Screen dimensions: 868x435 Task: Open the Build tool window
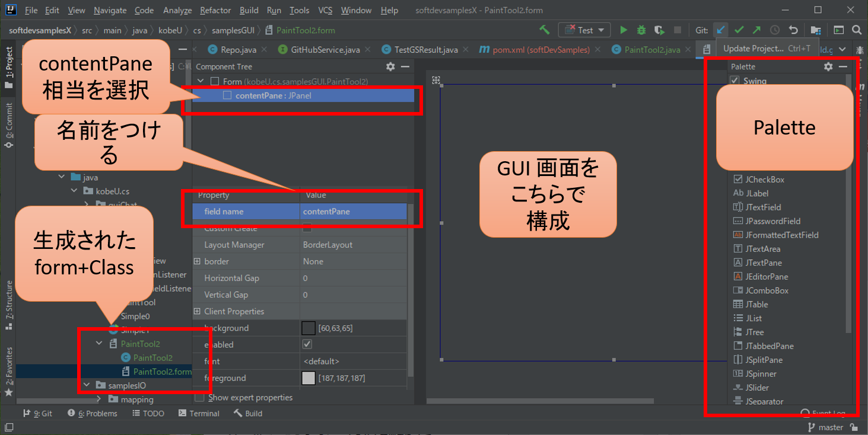pyautogui.click(x=248, y=413)
